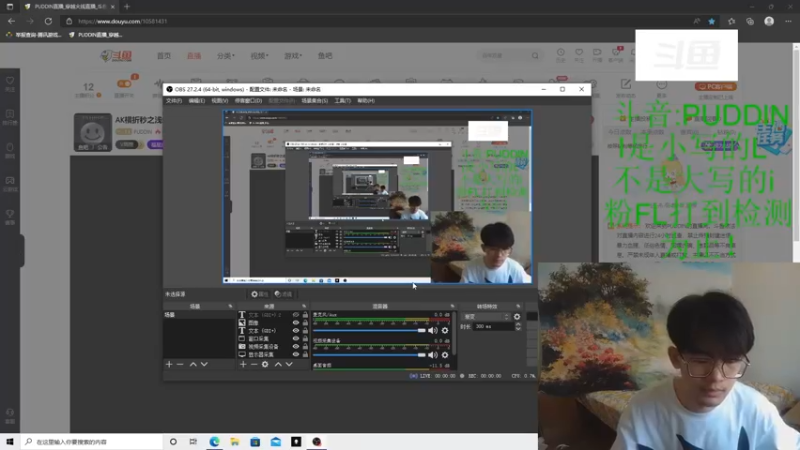Toggle the lock on the 图像 source
The image size is (800, 450).
coord(305,322)
